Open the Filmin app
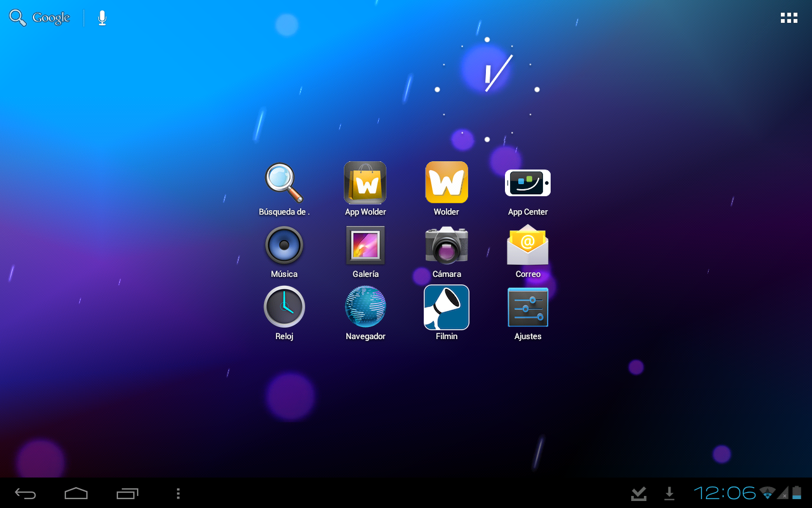This screenshot has width=812, height=508. point(447,307)
